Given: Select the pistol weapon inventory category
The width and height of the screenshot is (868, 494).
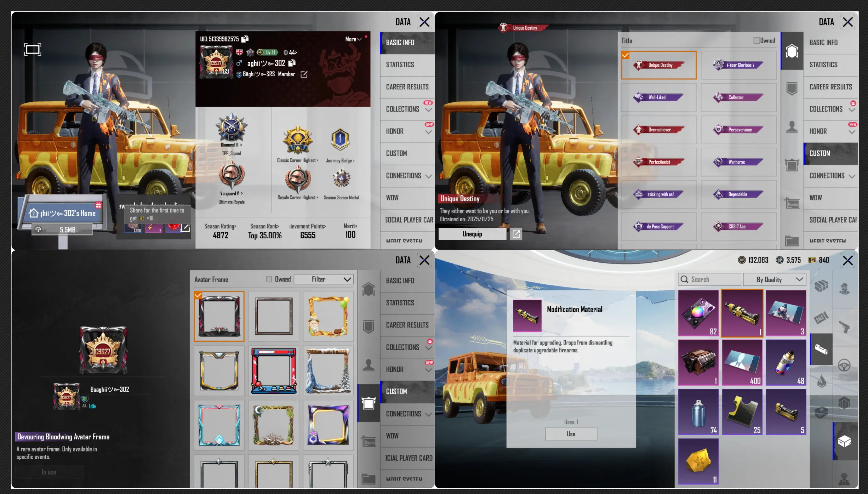Looking at the screenshot, I should pyautogui.click(x=844, y=327).
